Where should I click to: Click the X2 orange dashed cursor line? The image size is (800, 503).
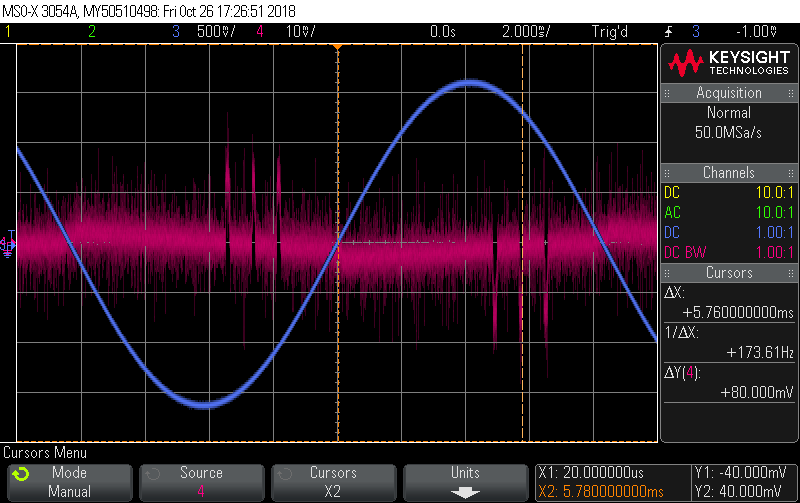522,245
